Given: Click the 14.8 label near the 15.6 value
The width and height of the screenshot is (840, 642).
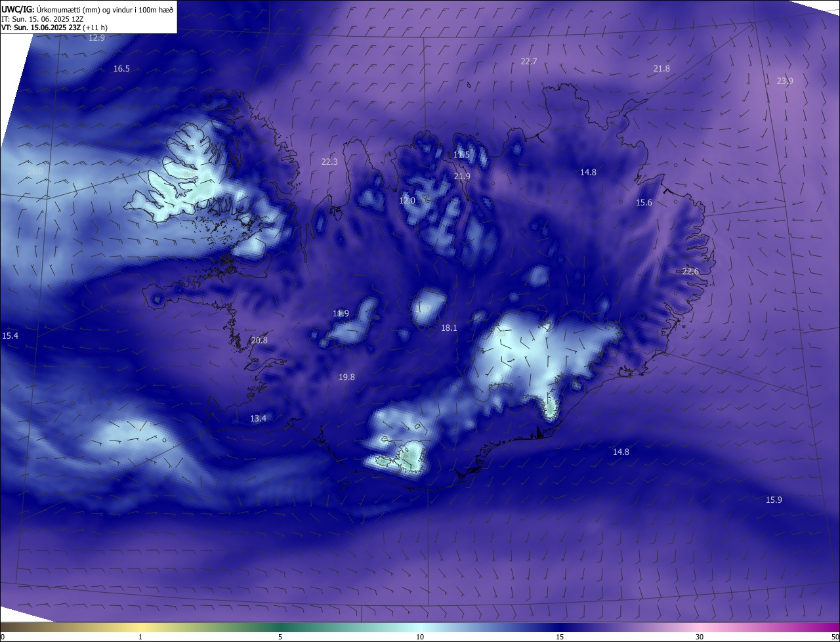Looking at the screenshot, I should (588, 172).
